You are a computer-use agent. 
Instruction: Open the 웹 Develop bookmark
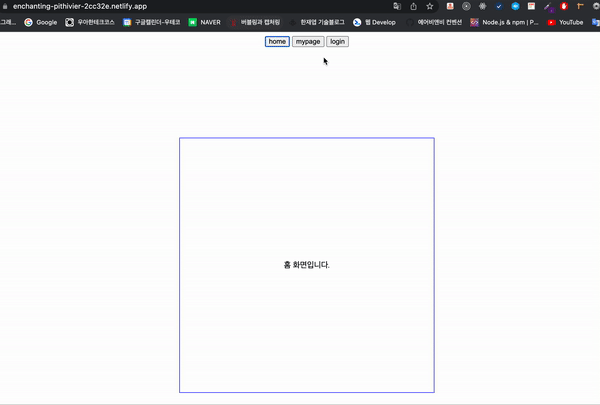(374, 22)
